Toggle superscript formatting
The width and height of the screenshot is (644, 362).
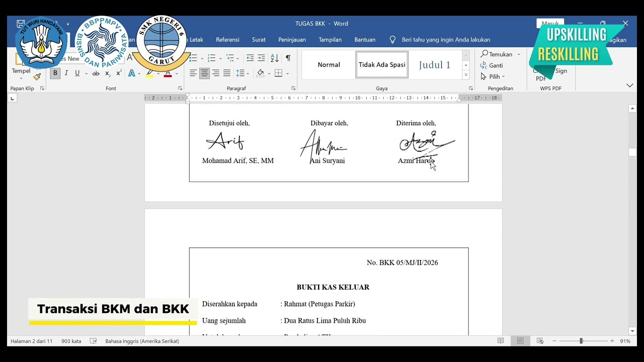(x=119, y=73)
